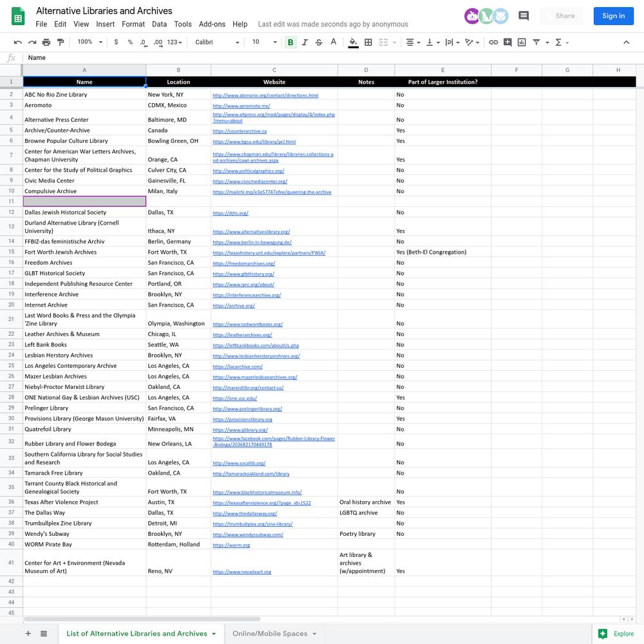This screenshot has width=644, height=644.
Task: Click the green anonymous user avatar
Action: 486,16
